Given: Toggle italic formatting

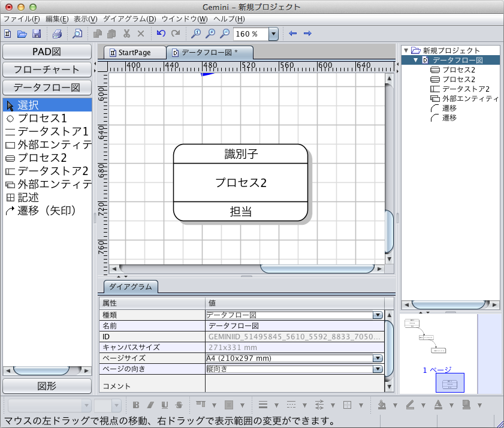Looking at the screenshot, I should click(x=150, y=405).
